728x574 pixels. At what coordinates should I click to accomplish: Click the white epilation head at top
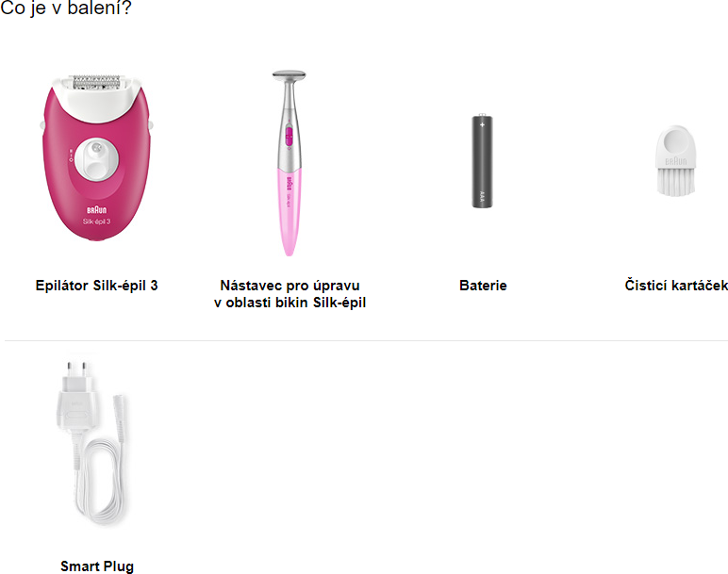tap(96, 92)
